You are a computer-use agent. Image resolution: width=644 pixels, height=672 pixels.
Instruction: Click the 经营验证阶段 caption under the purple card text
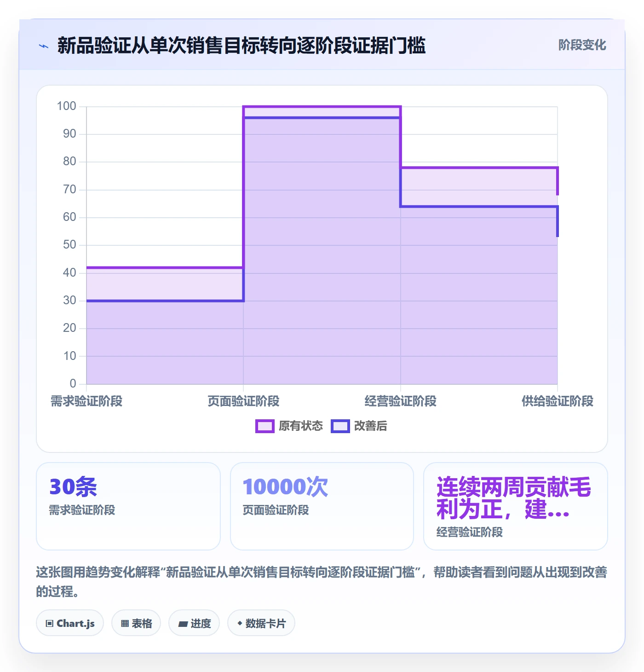pyautogui.click(x=470, y=533)
